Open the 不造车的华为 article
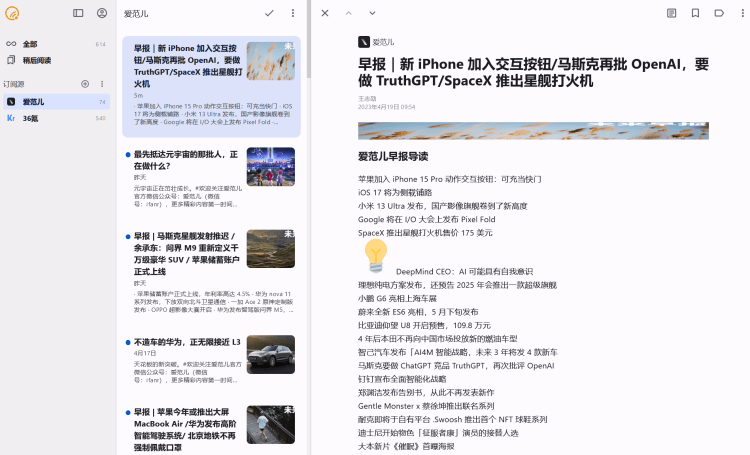 pyautogui.click(x=211, y=360)
